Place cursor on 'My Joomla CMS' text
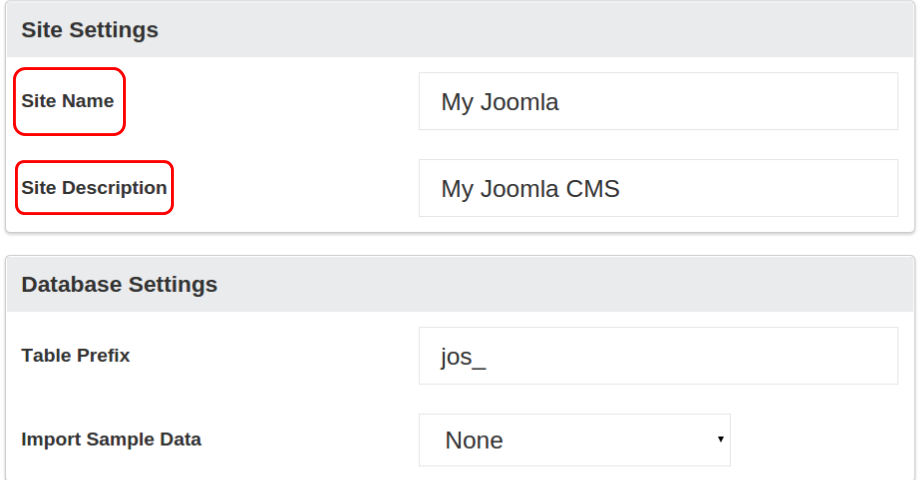This screenshot has width=918, height=480. (x=530, y=189)
